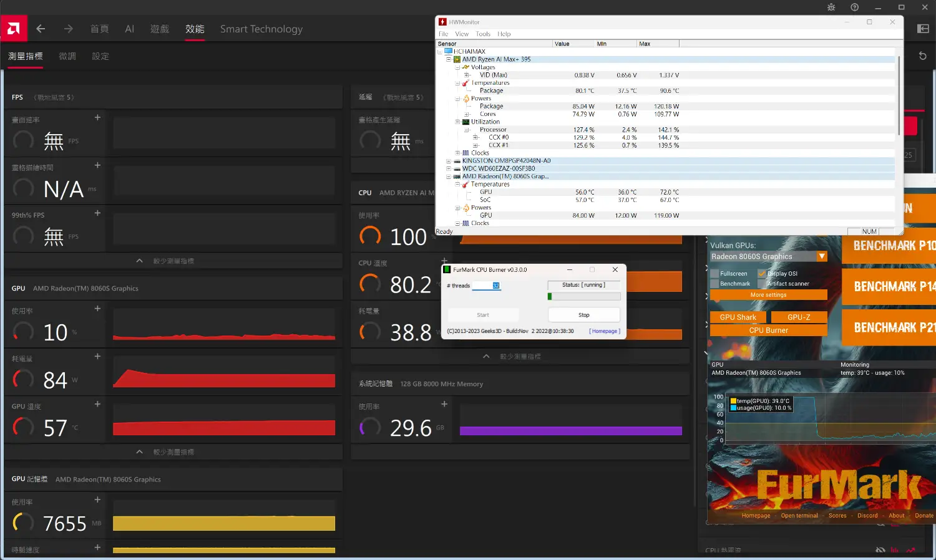Click the AMD logo icon

click(13, 28)
